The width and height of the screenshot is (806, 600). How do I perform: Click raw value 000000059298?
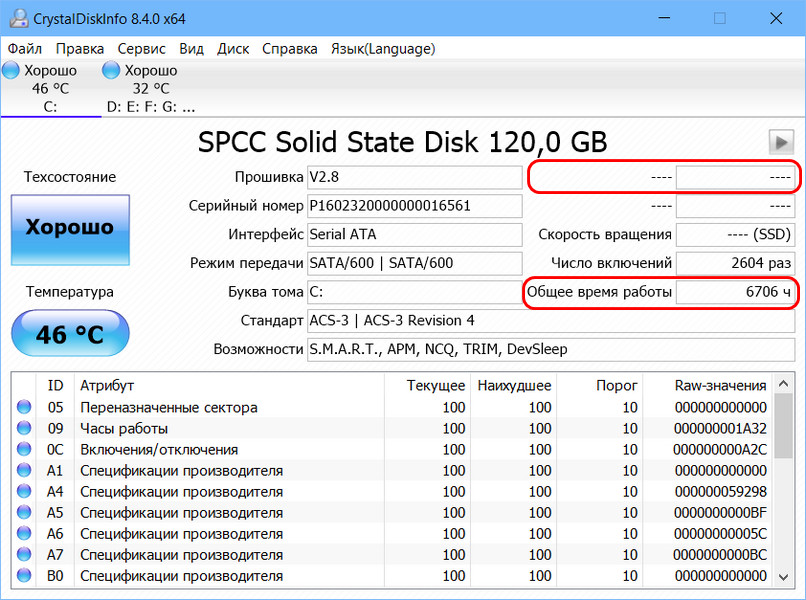[x=721, y=492]
